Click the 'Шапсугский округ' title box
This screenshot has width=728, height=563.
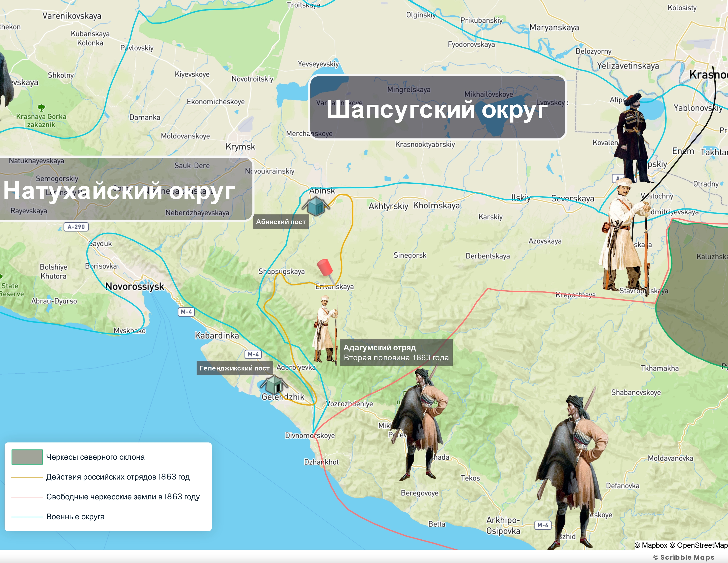point(438,107)
